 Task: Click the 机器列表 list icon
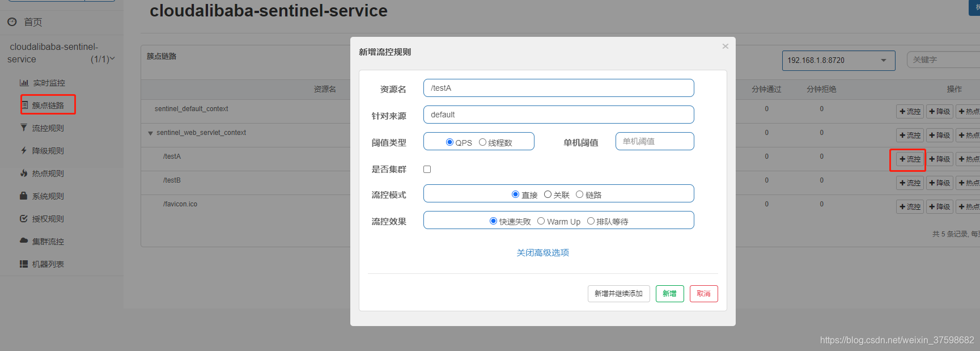[24, 264]
